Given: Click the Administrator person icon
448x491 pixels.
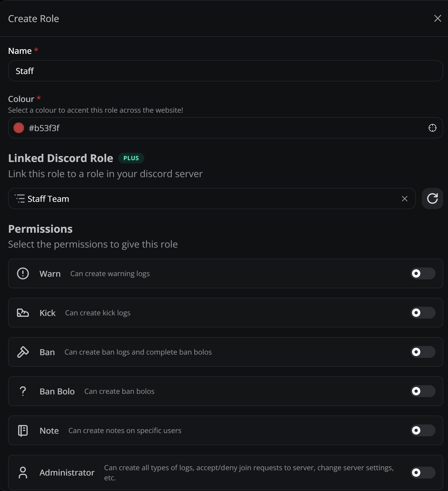Looking at the screenshot, I should [23, 473].
